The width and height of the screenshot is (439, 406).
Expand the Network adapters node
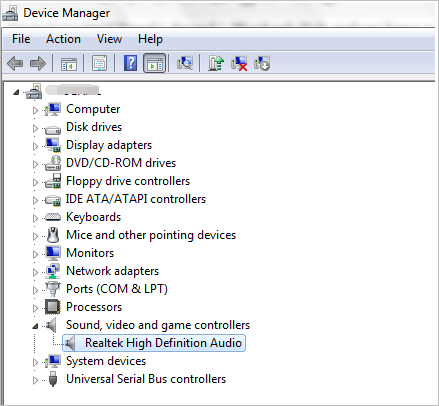point(35,272)
